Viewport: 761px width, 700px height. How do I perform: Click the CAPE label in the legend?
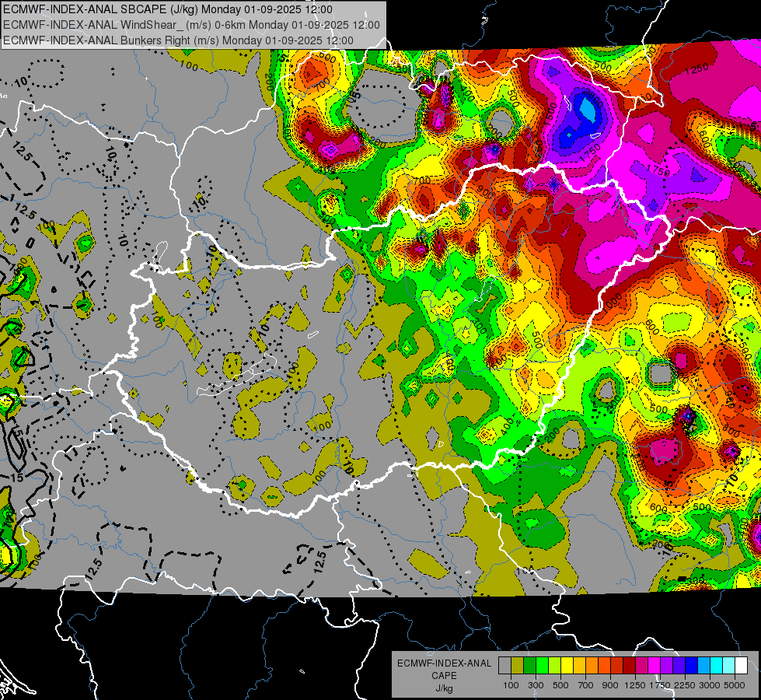point(444,676)
